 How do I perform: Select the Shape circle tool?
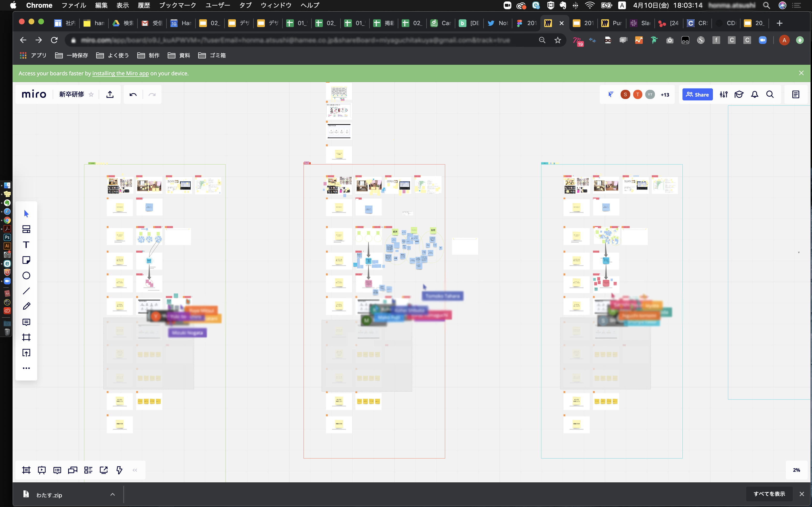(26, 276)
